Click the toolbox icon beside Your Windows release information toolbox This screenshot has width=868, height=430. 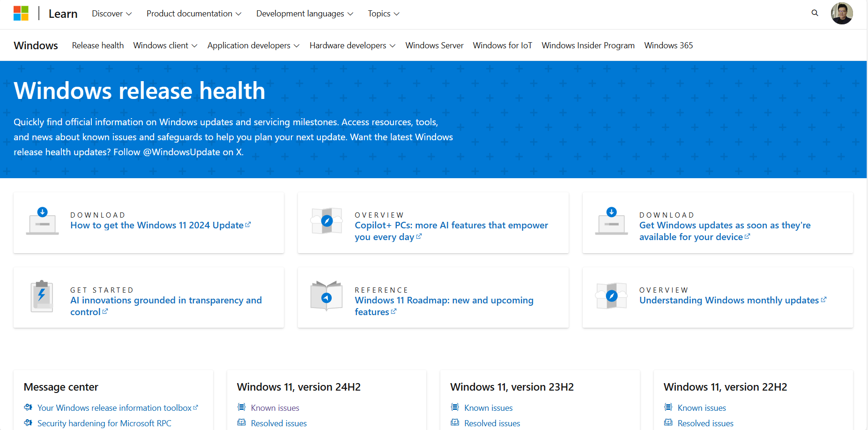[28, 407]
